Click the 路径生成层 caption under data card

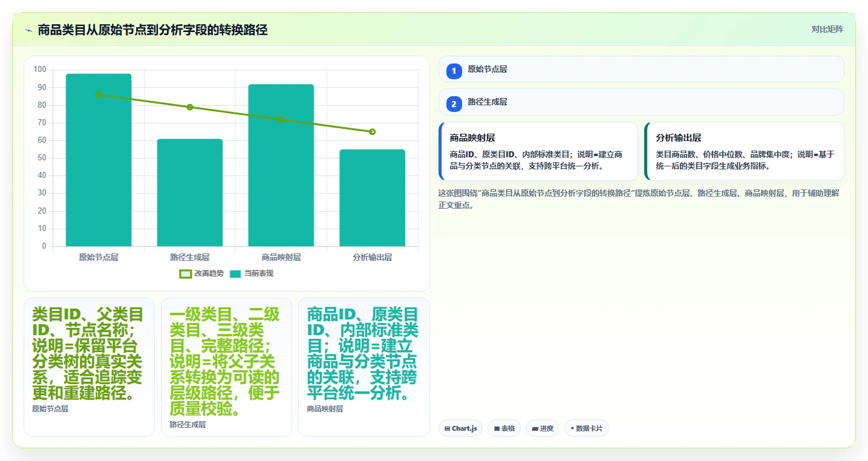[x=188, y=425]
